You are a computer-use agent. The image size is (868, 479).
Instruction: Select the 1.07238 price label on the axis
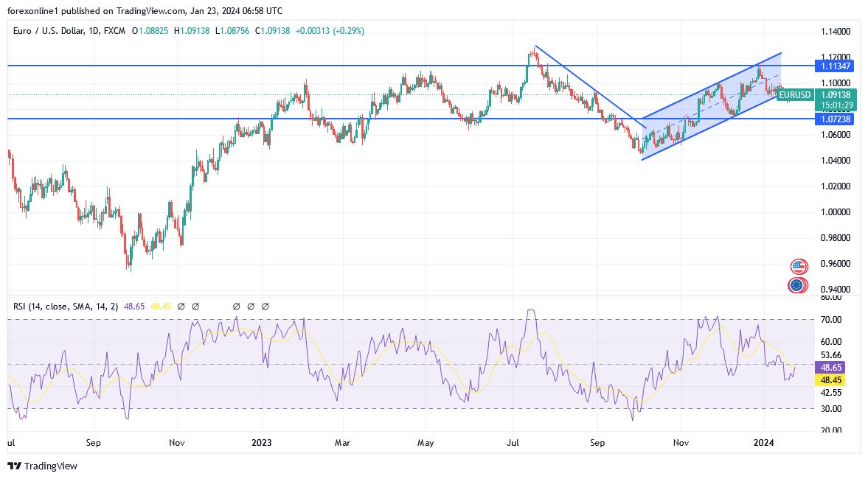[836, 119]
